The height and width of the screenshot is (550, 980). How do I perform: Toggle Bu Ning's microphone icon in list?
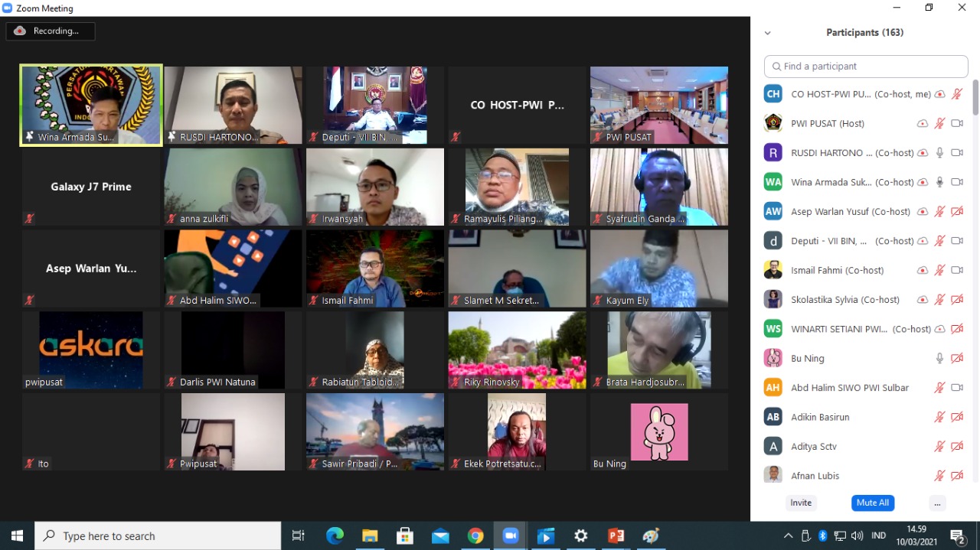pyautogui.click(x=939, y=359)
